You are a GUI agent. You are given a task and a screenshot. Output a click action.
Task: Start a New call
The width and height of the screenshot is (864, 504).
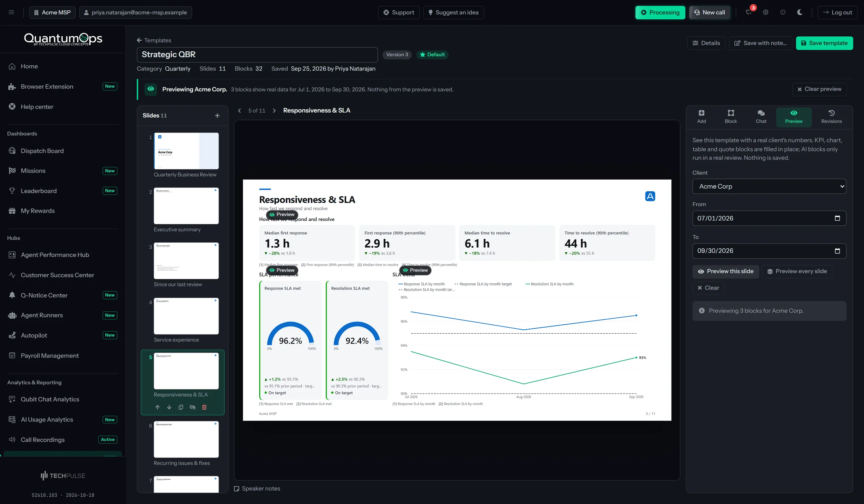(710, 12)
